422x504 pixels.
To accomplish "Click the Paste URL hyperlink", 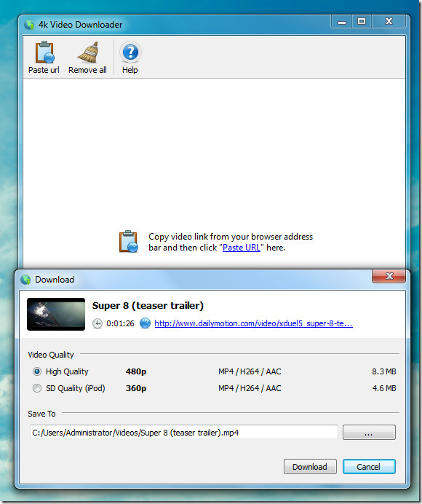I will [241, 248].
